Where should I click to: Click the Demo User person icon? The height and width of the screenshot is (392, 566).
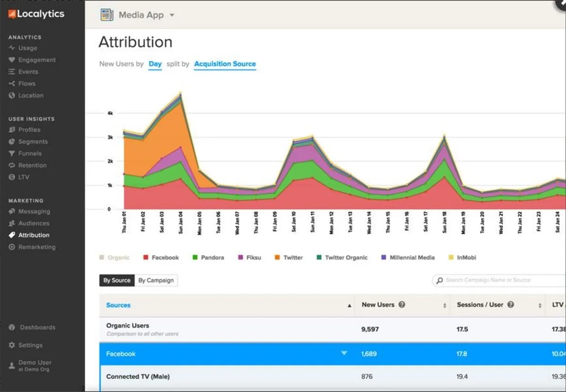tap(12, 366)
